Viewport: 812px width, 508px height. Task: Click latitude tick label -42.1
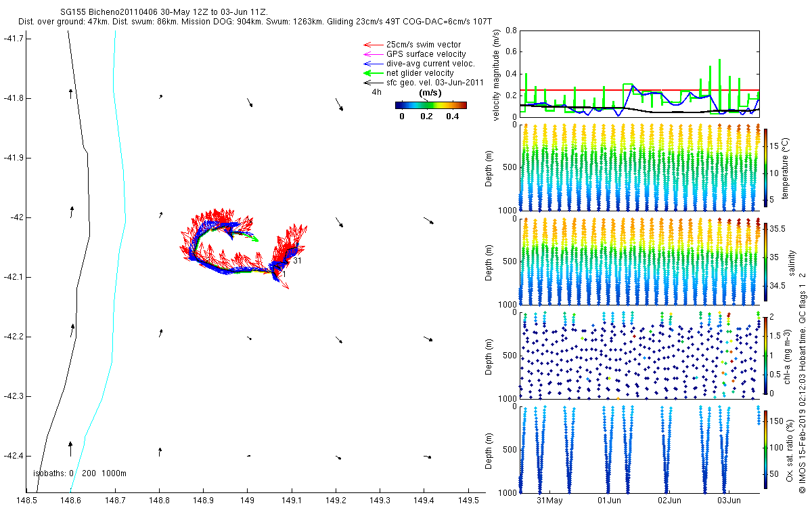point(15,277)
